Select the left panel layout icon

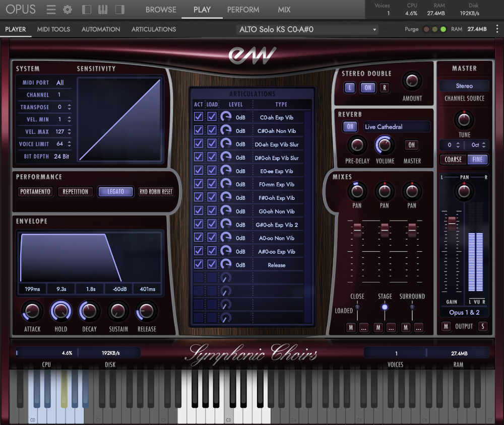pyautogui.click(x=86, y=9)
